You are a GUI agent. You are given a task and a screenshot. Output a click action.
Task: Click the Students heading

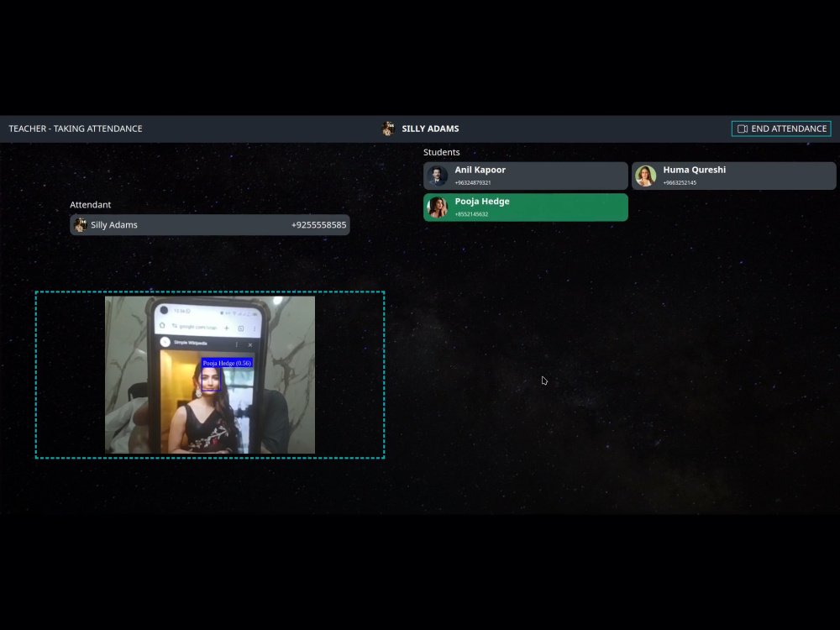pos(442,152)
